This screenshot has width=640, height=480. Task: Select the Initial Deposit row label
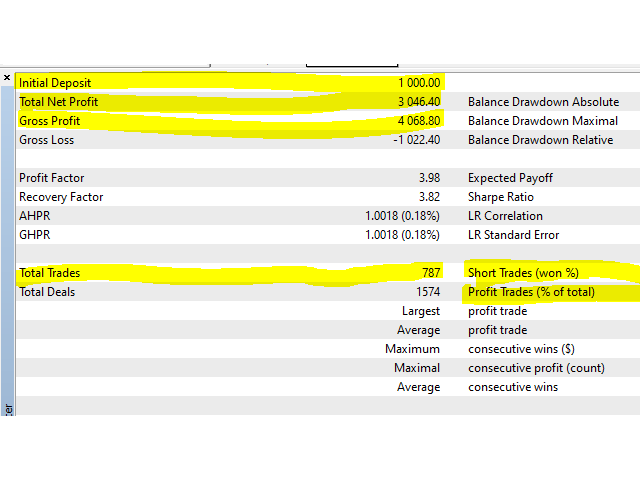click(54, 83)
